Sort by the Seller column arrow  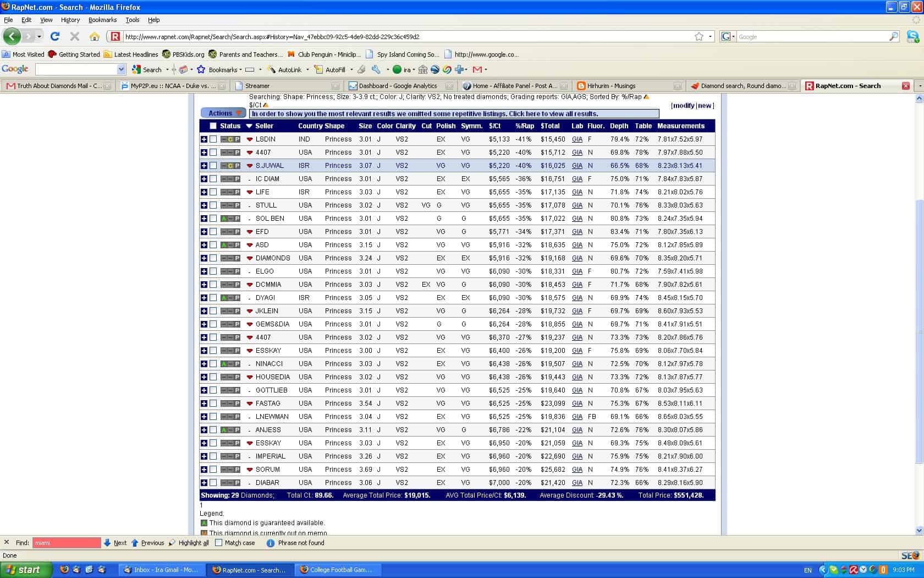click(249, 126)
